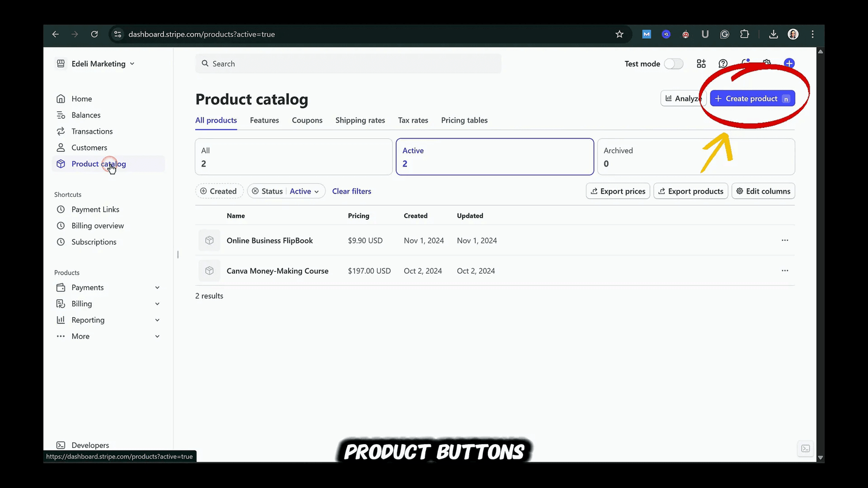Viewport: 868px width, 488px height.
Task: Sort by Created column header
Action: [416, 216]
